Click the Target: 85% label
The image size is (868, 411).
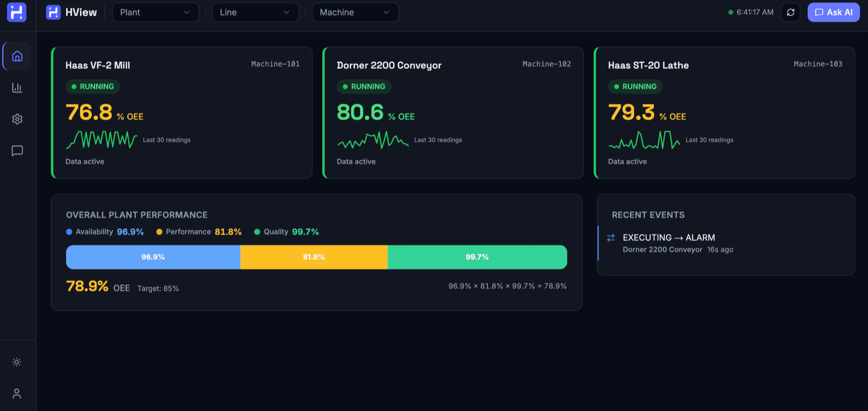pyautogui.click(x=158, y=288)
